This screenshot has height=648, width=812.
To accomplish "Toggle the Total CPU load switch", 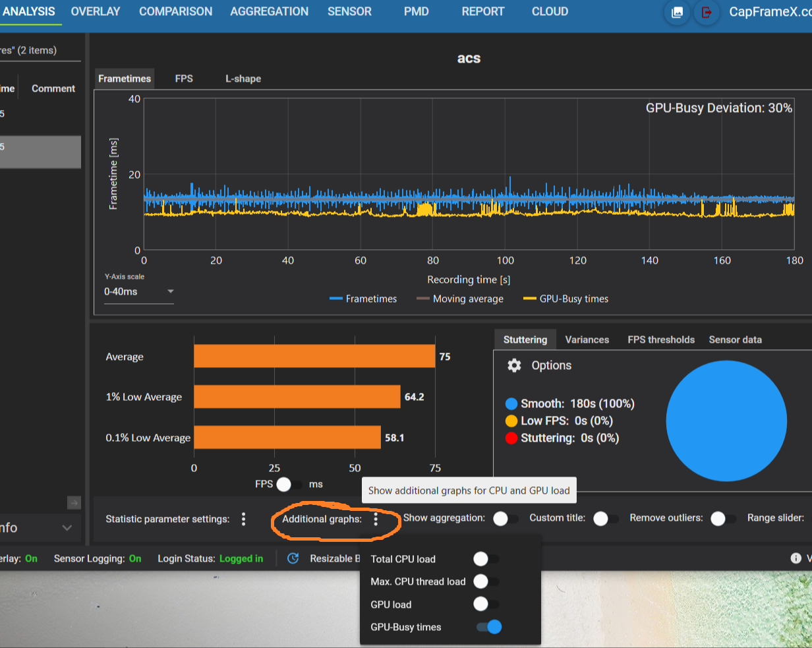I will [486, 559].
